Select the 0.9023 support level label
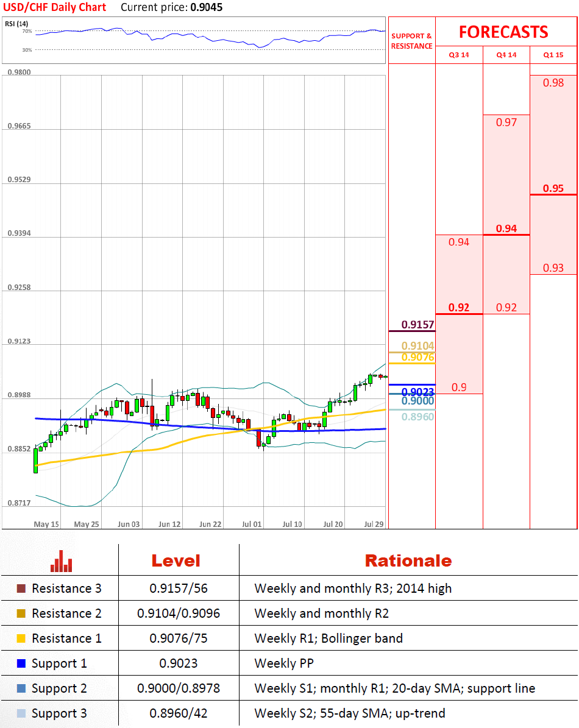Screen dimensions: 579x728 point(417,392)
